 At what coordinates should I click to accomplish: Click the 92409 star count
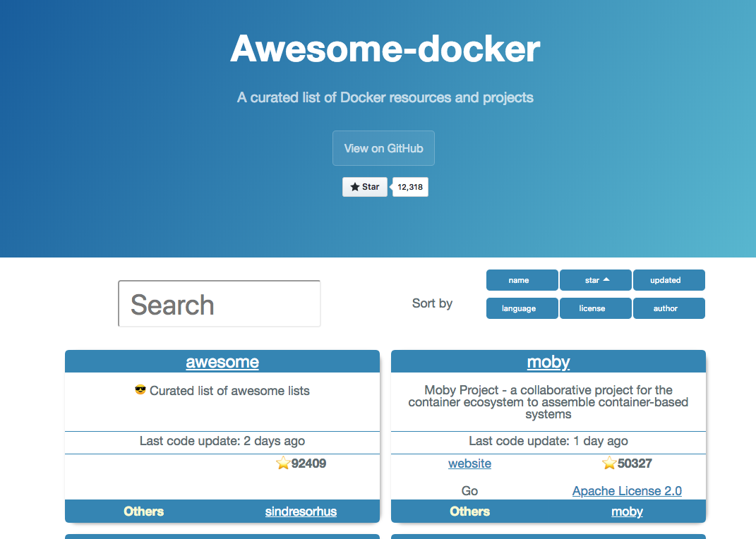tap(308, 464)
